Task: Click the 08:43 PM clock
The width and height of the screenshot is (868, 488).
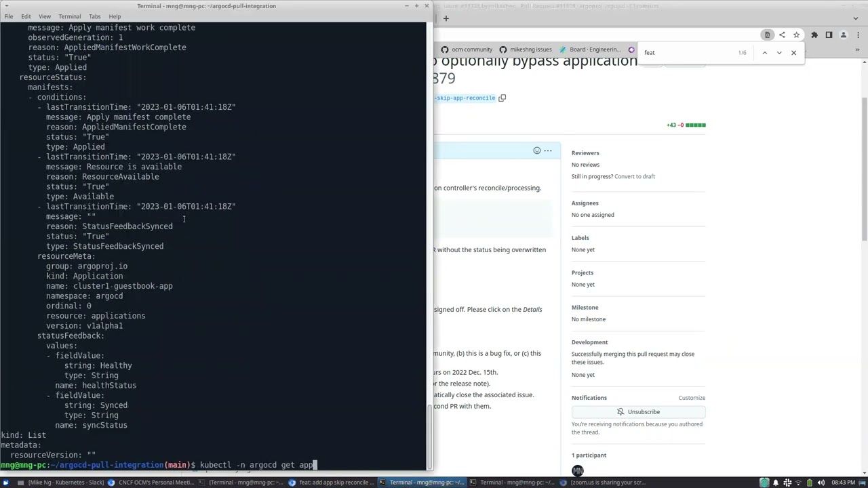Action: coord(843,483)
